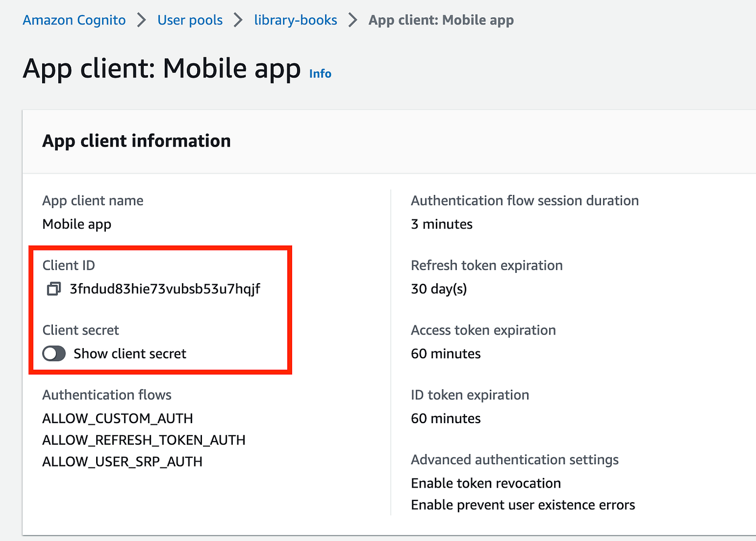Viewport: 756px width, 541px height.
Task: Click the 30 day(s) refresh token value
Action: [439, 289]
